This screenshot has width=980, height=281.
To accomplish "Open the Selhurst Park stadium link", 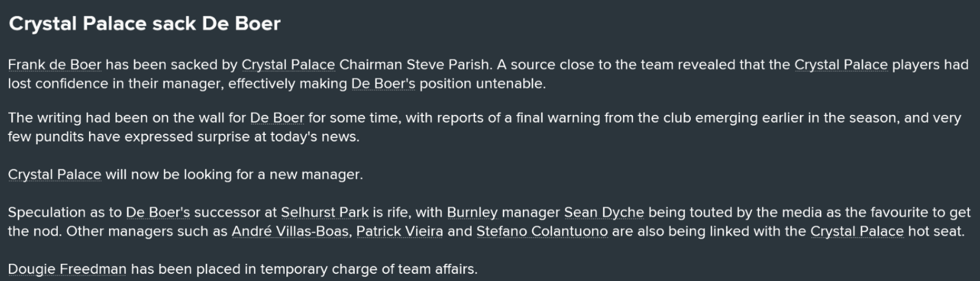I will click(324, 213).
